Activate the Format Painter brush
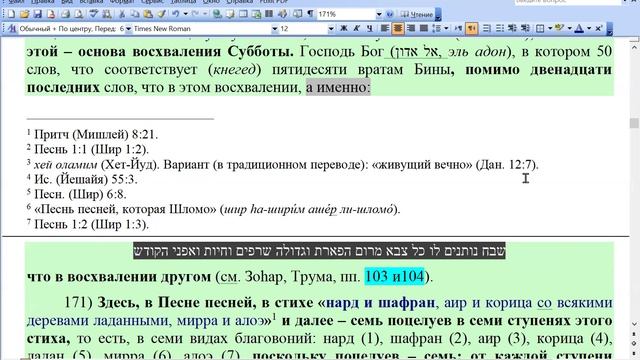The height and width of the screenshot is (360, 640). coord(161,14)
